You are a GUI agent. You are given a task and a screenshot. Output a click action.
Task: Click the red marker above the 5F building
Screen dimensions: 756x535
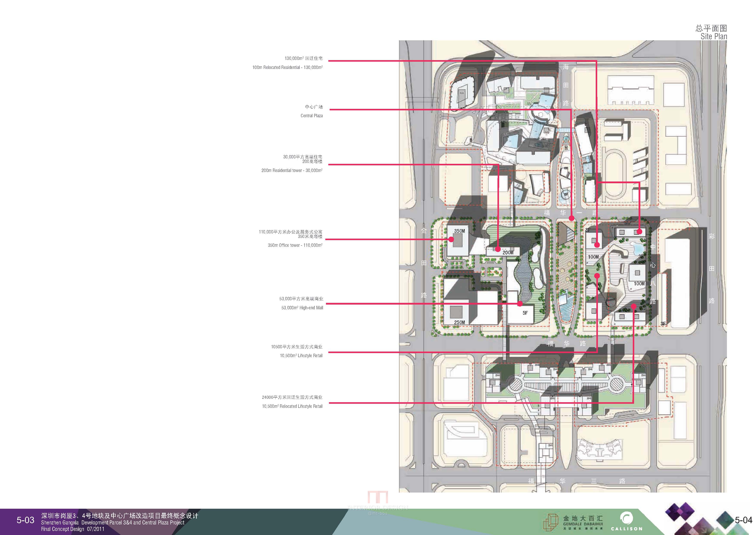(x=520, y=303)
